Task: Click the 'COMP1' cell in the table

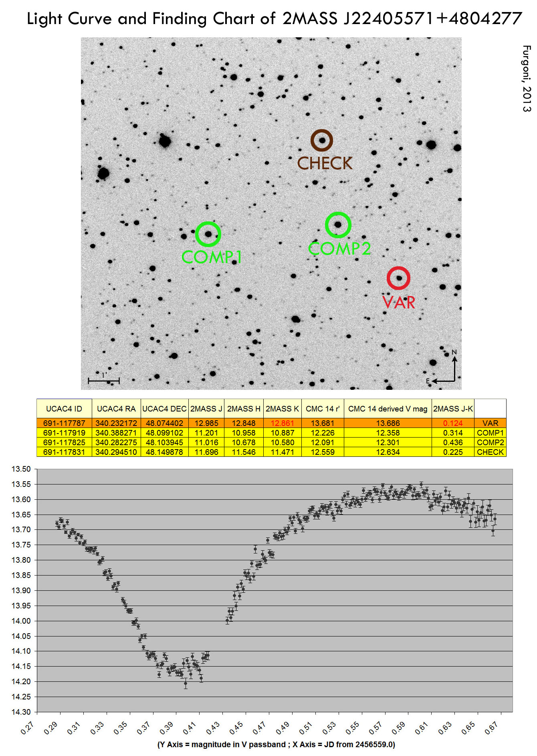Action: click(490, 433)
